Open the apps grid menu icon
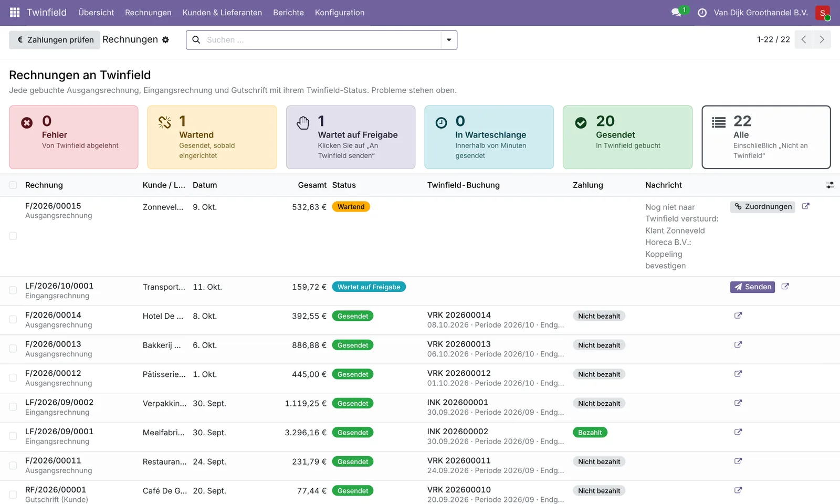 [15, 12]
